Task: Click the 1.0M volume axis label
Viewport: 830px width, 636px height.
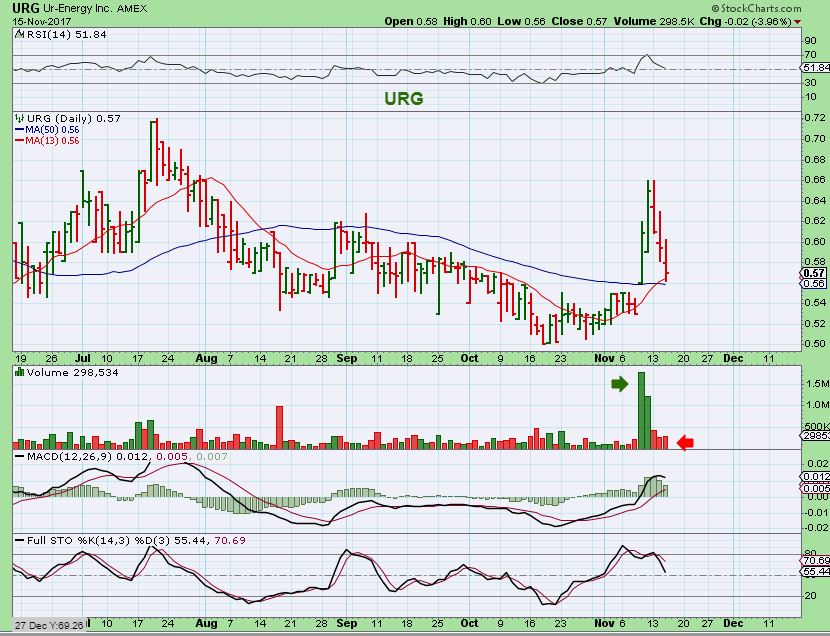Action: (818, 405)
